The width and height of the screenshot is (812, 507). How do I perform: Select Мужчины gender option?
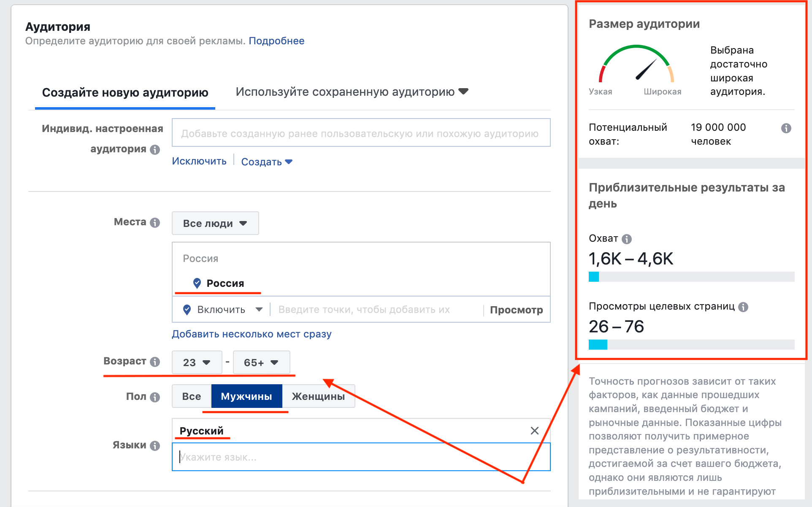(246, 396)
